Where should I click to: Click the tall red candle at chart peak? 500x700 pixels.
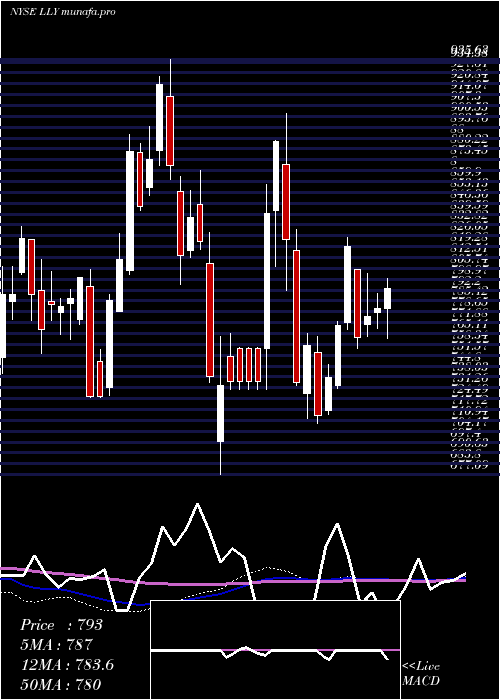170,131
